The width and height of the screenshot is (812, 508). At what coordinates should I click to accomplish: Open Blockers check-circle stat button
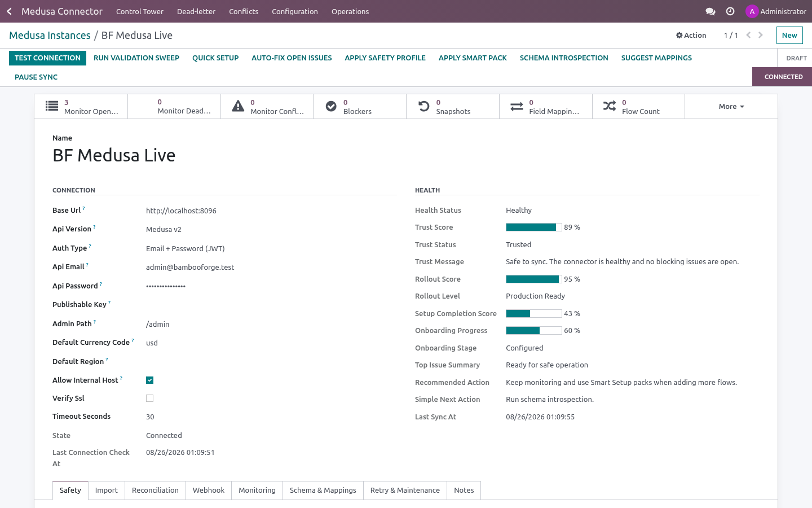click(x=360, y=107)
